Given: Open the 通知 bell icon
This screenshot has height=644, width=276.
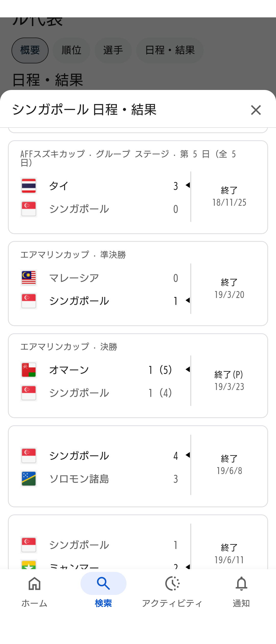Looking at the screenshot, I should coord(241,584).
